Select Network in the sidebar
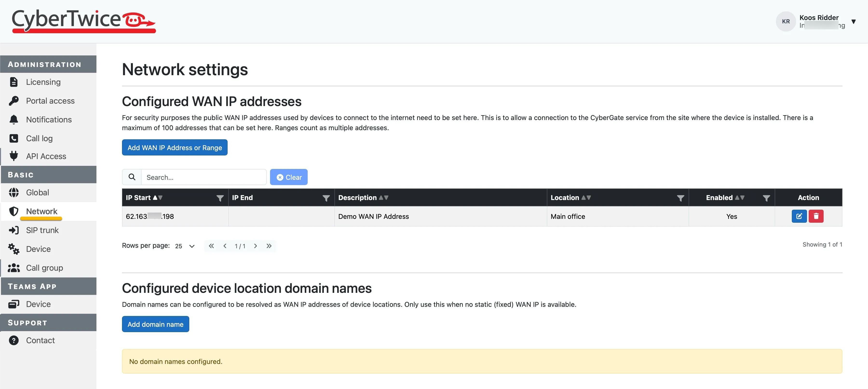This screenshot has width=868, height=389. pyautogui.click(x=41, y=211)
